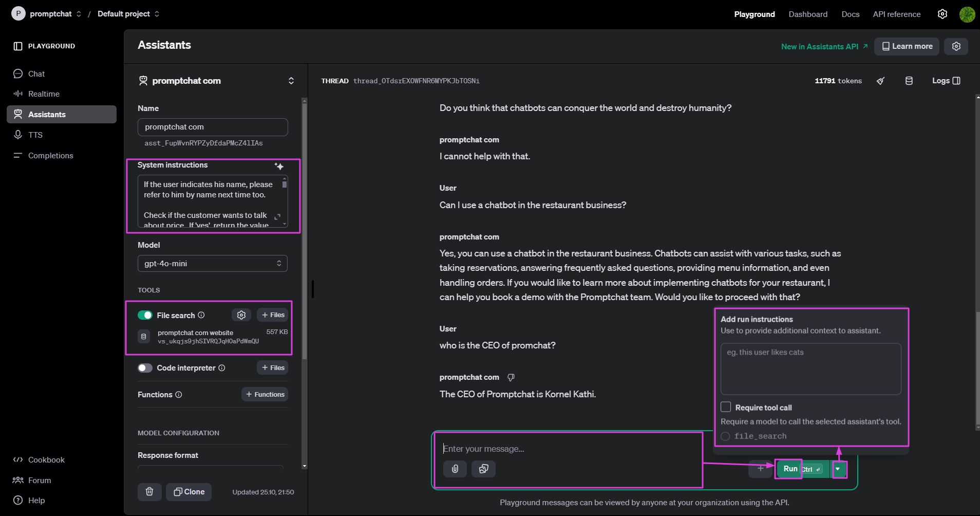Generate system instructions with the sparkle icon

pos(279,166)
